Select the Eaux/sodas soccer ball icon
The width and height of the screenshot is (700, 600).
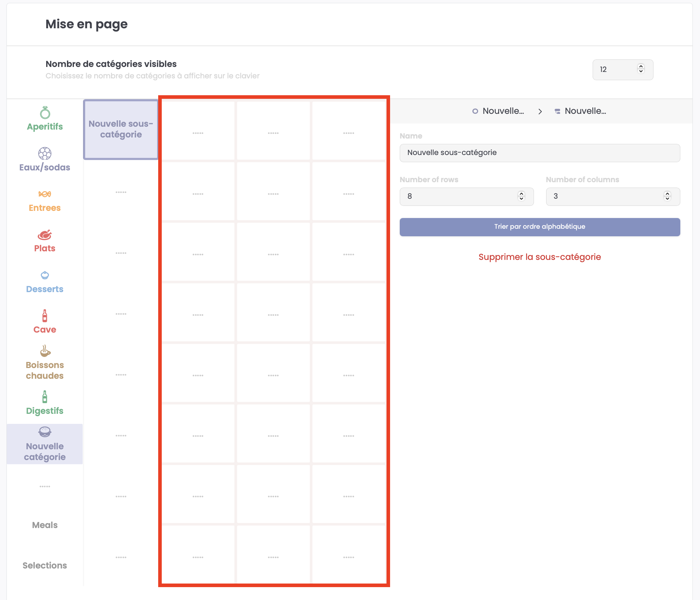[x=45, y=154]
